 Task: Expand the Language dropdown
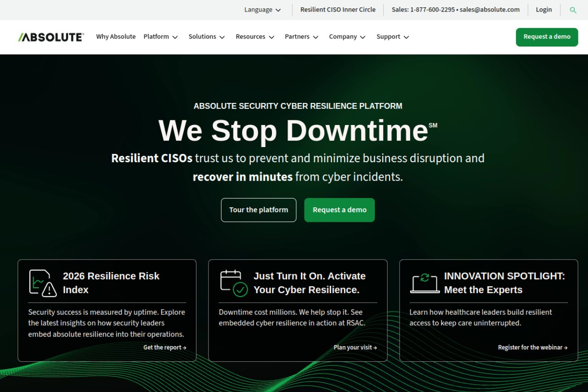[262, 10]
